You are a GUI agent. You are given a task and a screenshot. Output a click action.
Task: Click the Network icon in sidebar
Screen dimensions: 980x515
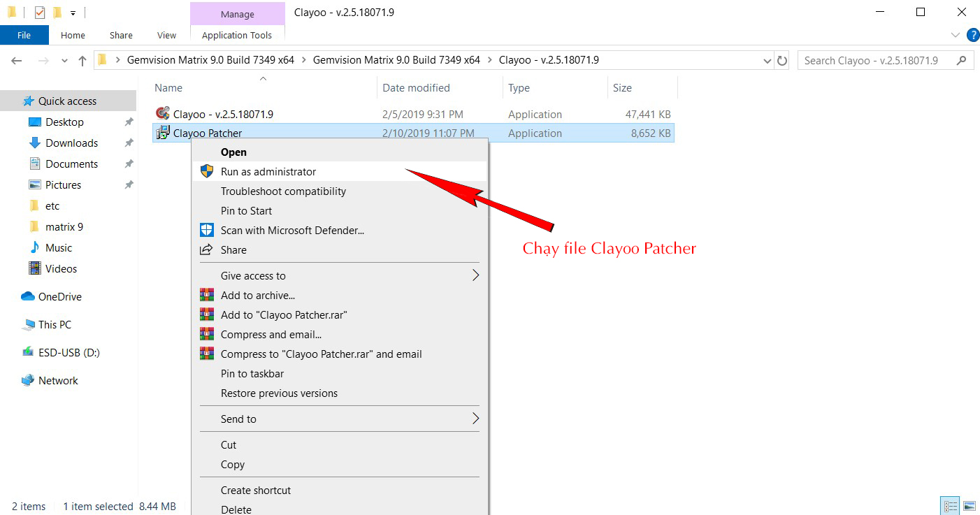tap(28, 380)
